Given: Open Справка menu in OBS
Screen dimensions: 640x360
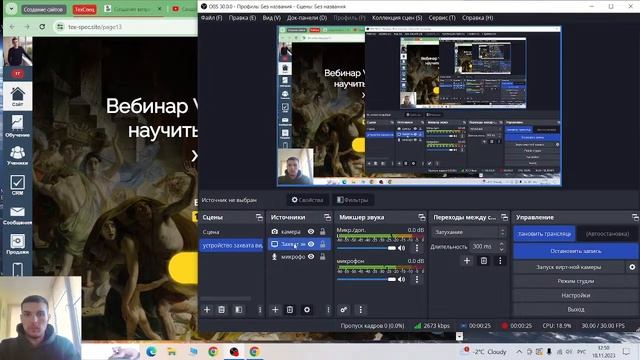Looking at the screenshot, I should pyautogui.click(x=478, y=18).
